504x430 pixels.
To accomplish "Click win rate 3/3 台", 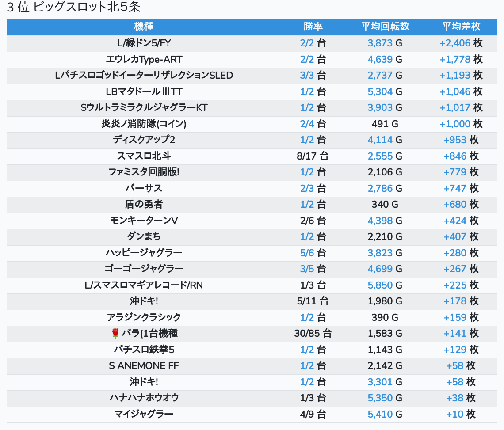I will (x=313, y=76).
